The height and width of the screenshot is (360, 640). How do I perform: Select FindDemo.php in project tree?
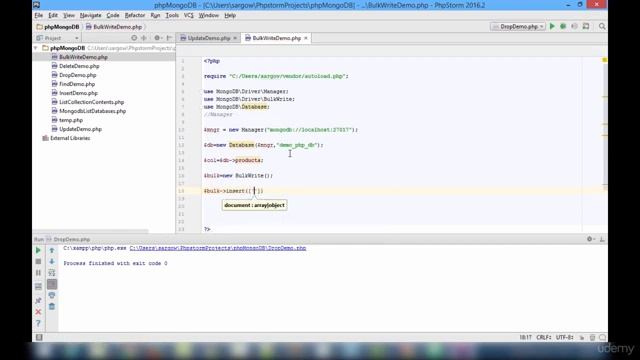tap(77, 84)
